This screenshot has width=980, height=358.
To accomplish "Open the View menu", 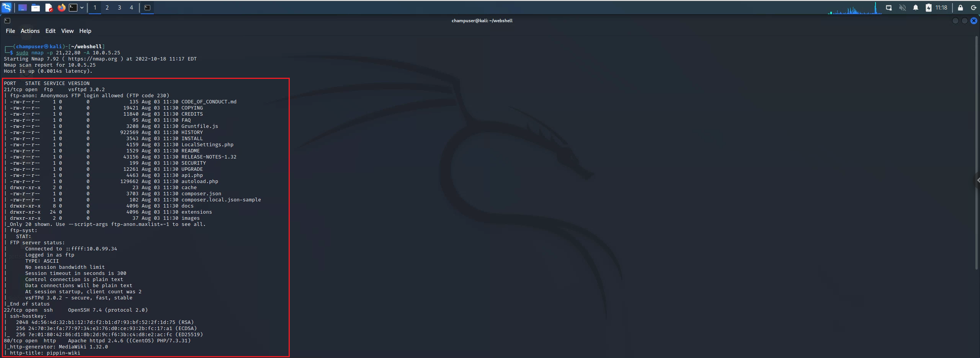I will pos(67,31).
